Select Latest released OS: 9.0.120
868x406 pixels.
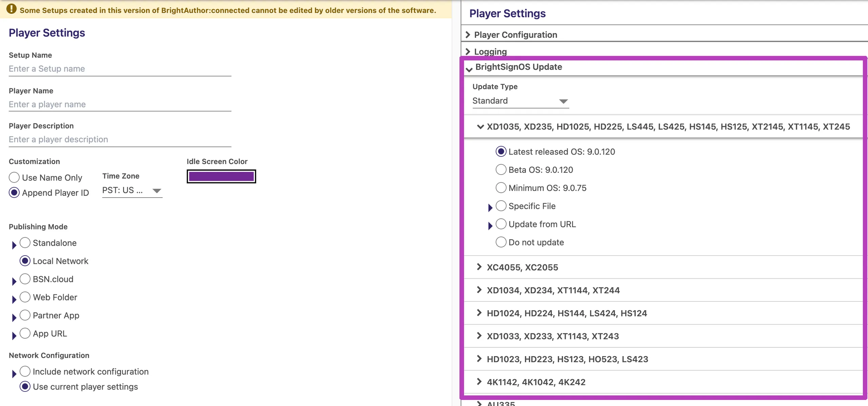(501, 151)
